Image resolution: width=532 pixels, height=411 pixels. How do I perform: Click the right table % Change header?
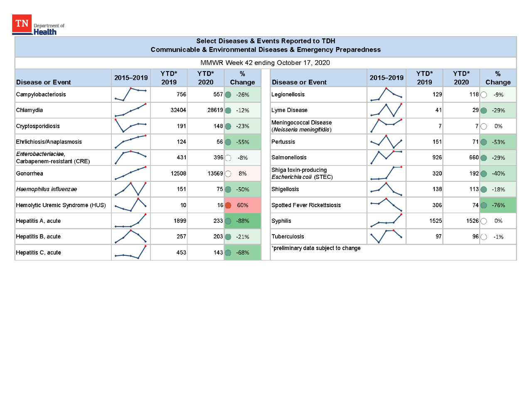click(x=498, y=78)
